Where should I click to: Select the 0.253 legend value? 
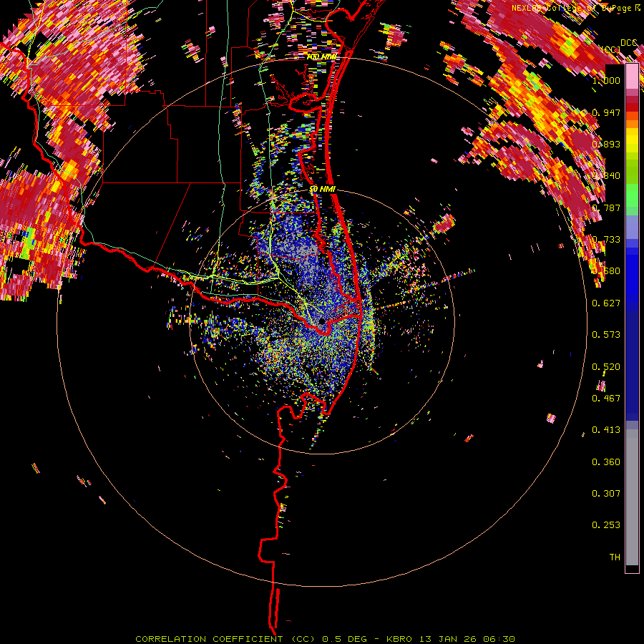(606, 525)
